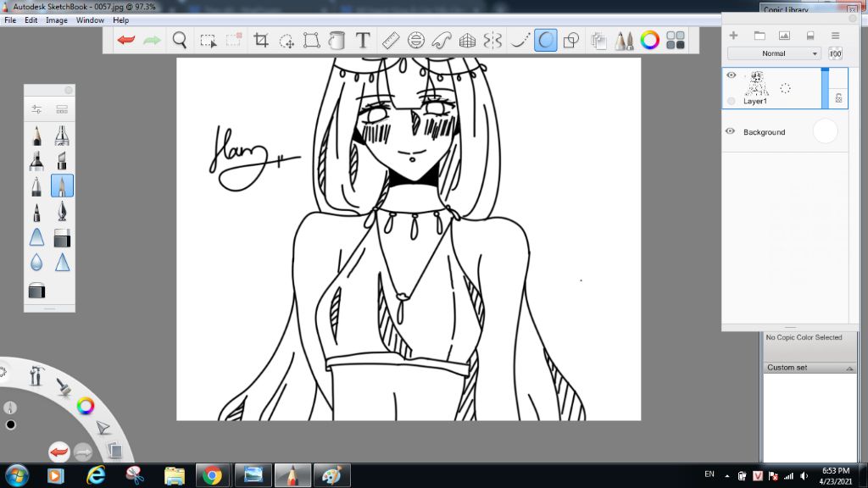This screenshot has height=488, width=868.
Task: Select the Transform tool
Action: [x=312, y=40]
